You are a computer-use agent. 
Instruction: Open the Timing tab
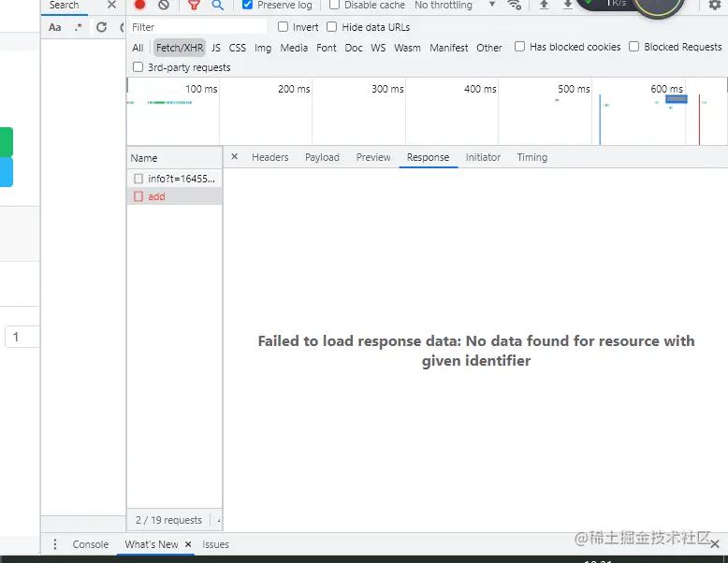(x=532, y=157)
